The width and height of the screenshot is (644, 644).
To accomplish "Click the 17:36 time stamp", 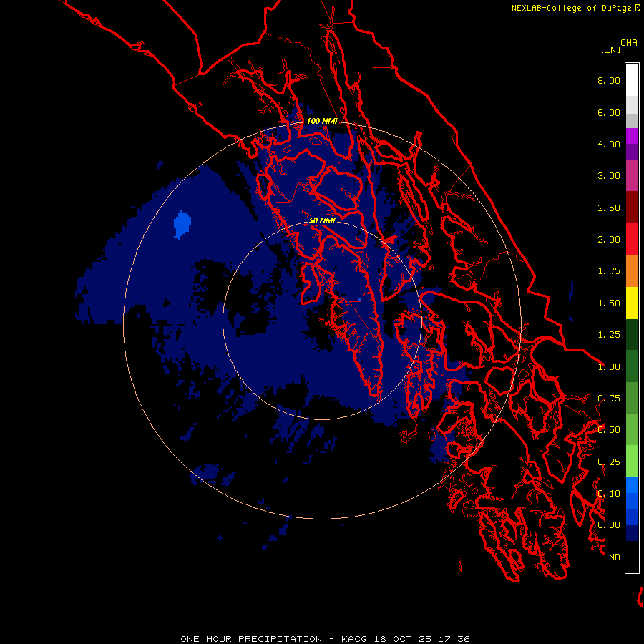I will tap(454, 639).
